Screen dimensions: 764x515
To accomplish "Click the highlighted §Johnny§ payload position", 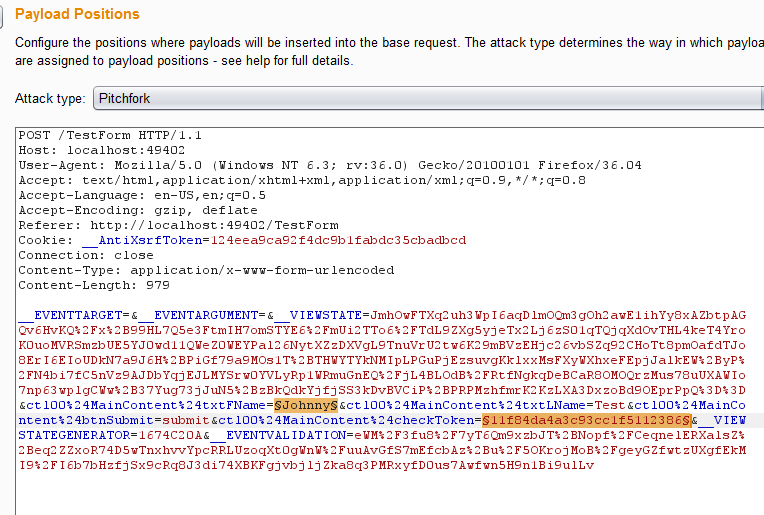I will [306, 405].
